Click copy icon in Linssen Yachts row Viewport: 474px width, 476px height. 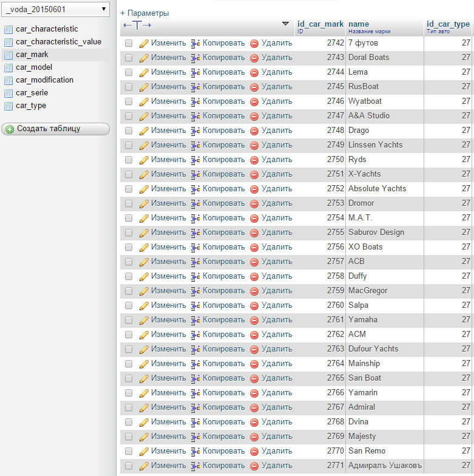(195, 146)
